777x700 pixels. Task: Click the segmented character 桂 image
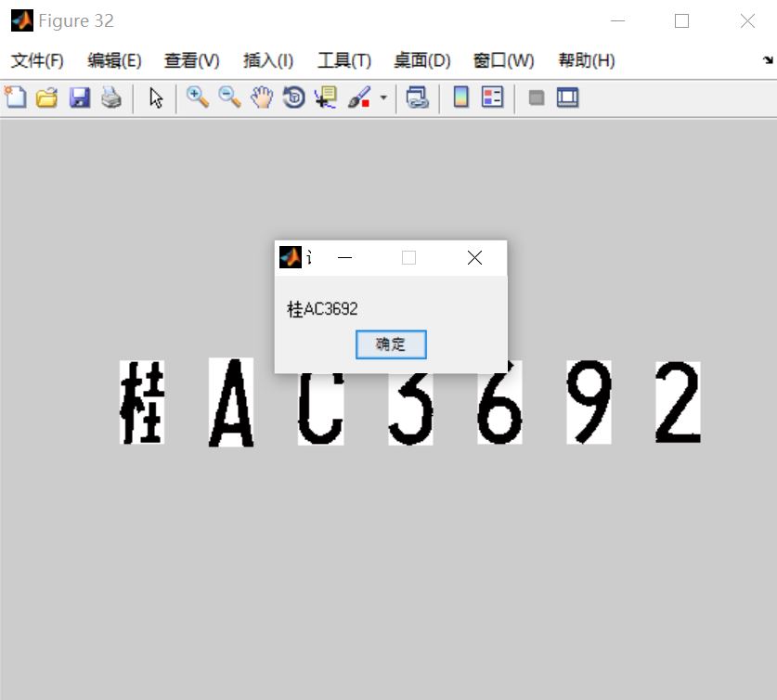pyautogui.click(x=142, y=402)
